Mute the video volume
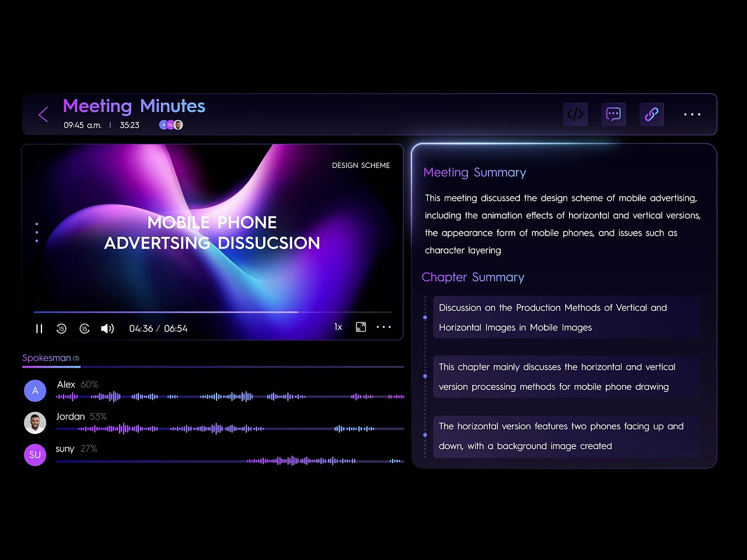Screen dimensions: 747x560 [107, 329]
